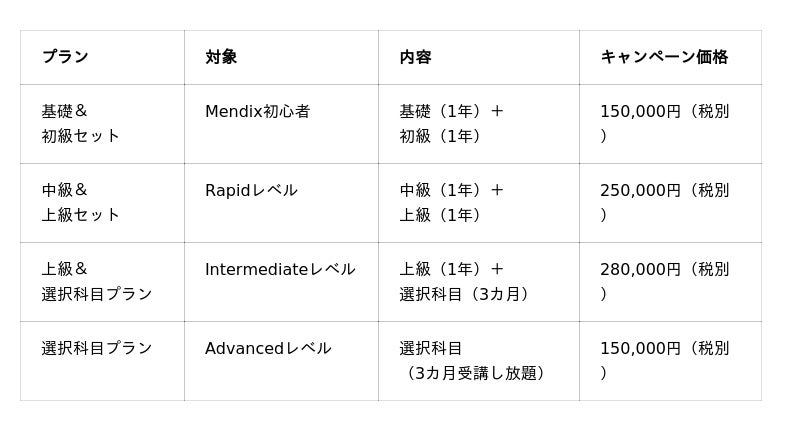This screenshot has height=431, width=800.
Task: Click the 内容 column header
Action: pyautogui.click(x=479, y=57)
